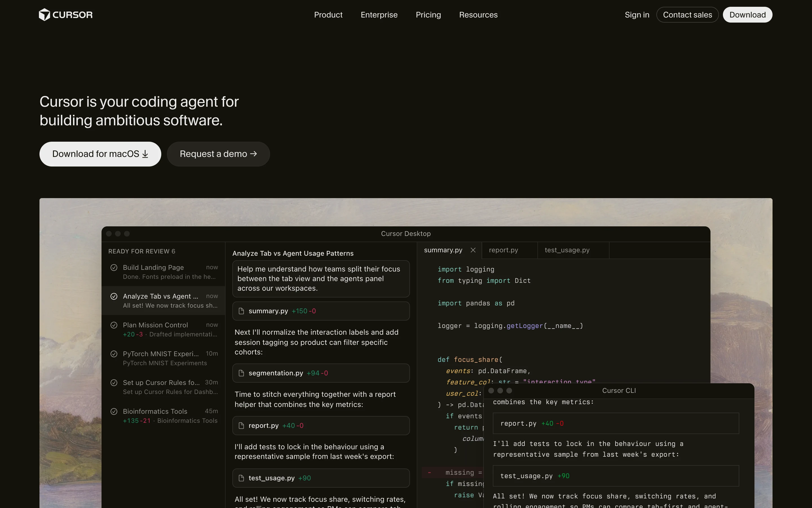Open the test_usage.py card in the Cursor CLI window
812x508 pixels.
click(616, 476)
